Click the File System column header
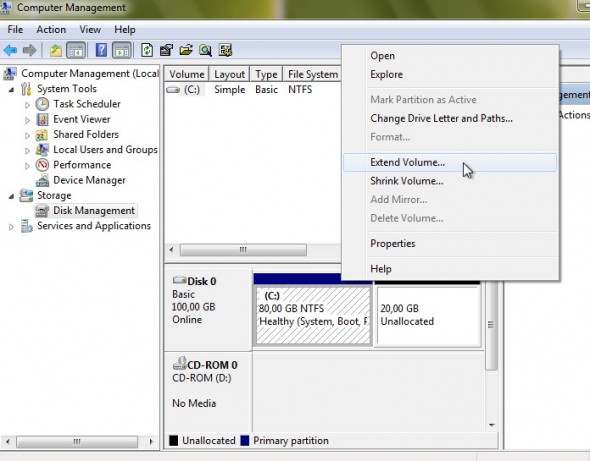This screenshot has height=461, width=590. [x=313, y=74]
